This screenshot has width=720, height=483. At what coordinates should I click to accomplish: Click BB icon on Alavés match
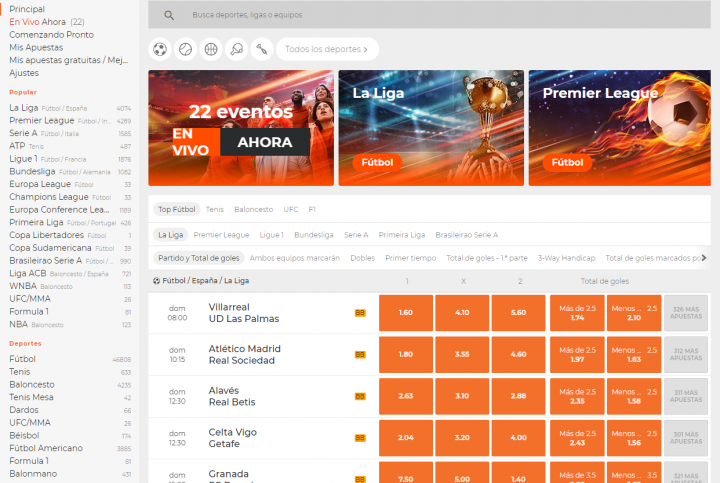point(360,396)
